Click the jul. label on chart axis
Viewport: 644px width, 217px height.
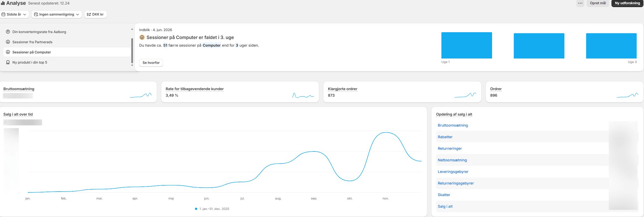click(242, 199)
